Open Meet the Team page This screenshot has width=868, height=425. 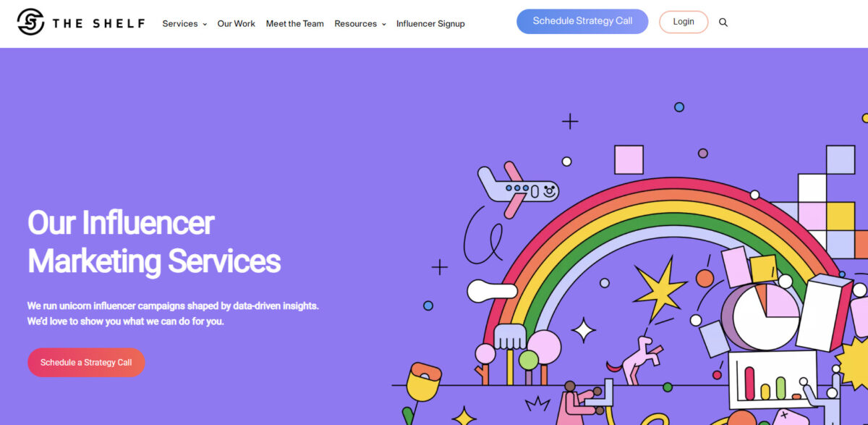(x=295, y=24)
